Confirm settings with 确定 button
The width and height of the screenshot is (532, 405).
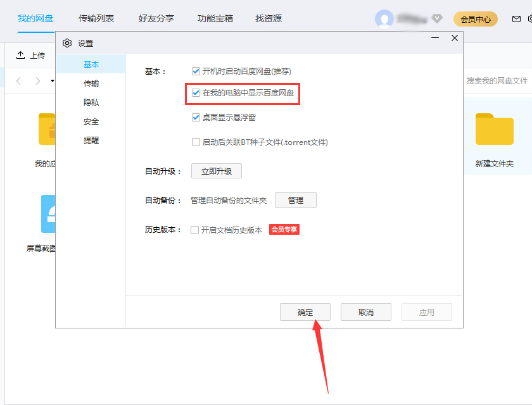tap(305, 312)
